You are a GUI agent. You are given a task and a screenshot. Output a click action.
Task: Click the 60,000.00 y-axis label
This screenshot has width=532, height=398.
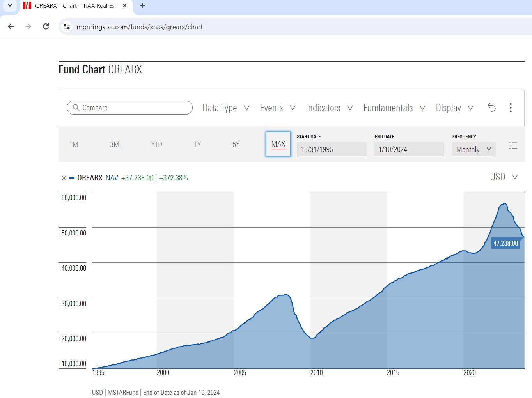(74, 198)
